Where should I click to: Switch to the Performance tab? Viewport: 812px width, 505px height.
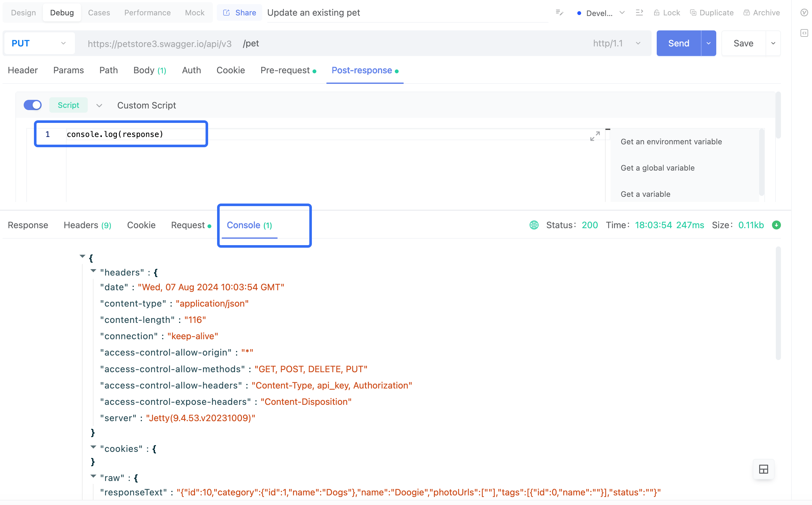click(147, 13)
